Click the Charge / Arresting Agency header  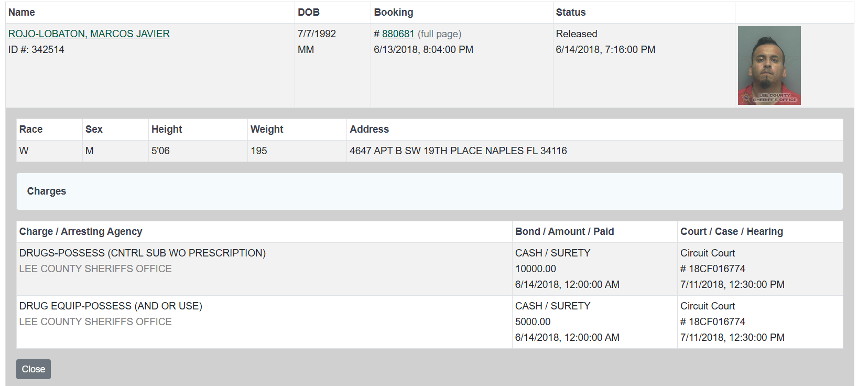[x=81, y=231]
